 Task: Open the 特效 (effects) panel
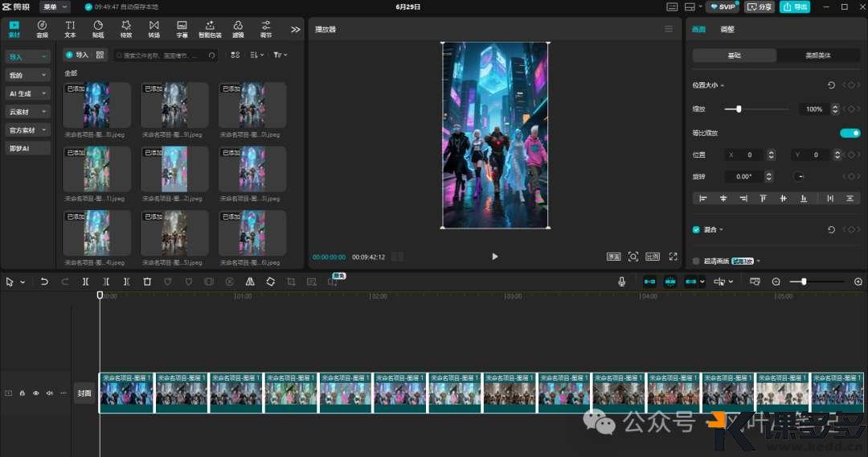pos(126,29)
